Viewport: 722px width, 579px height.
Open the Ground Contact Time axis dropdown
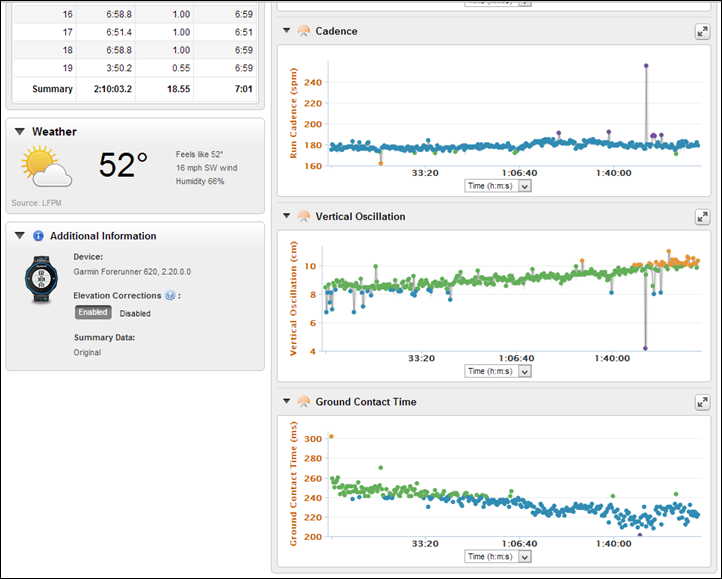coord(498,556)
